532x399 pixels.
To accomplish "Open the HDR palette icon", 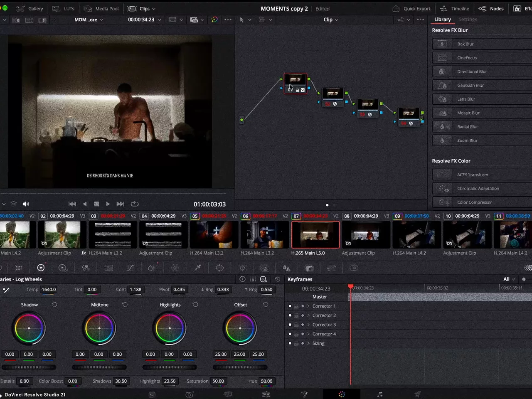I will [63, 268].
